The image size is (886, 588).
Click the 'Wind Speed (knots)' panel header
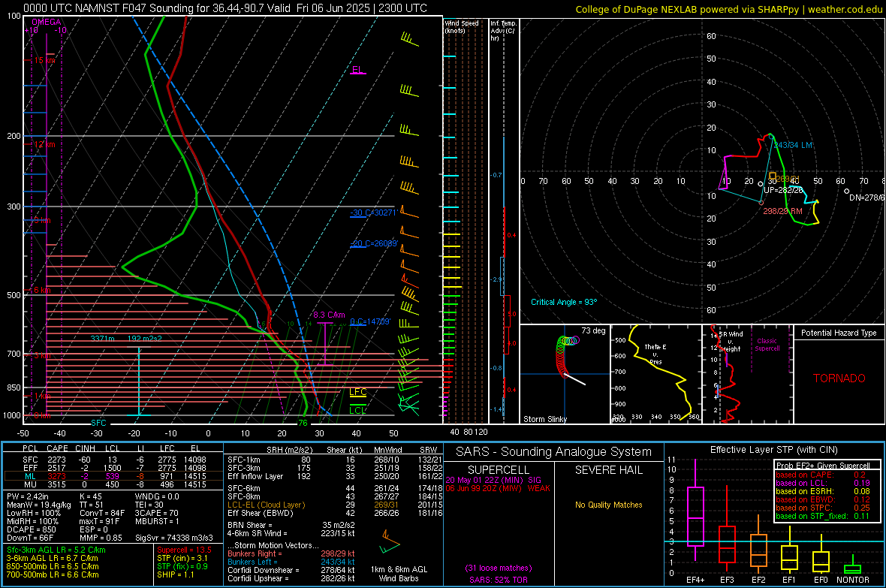(462, 26)
